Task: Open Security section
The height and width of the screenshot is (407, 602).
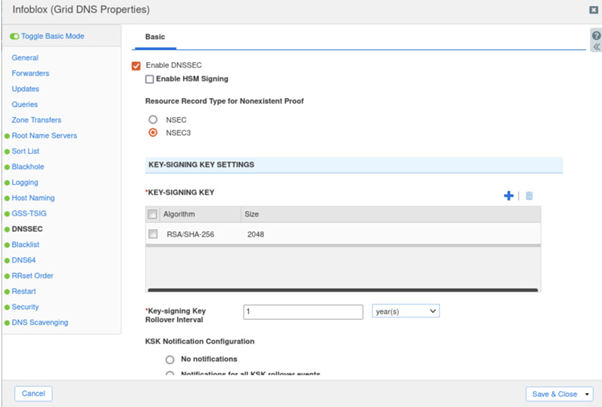Action: (25, 307)
